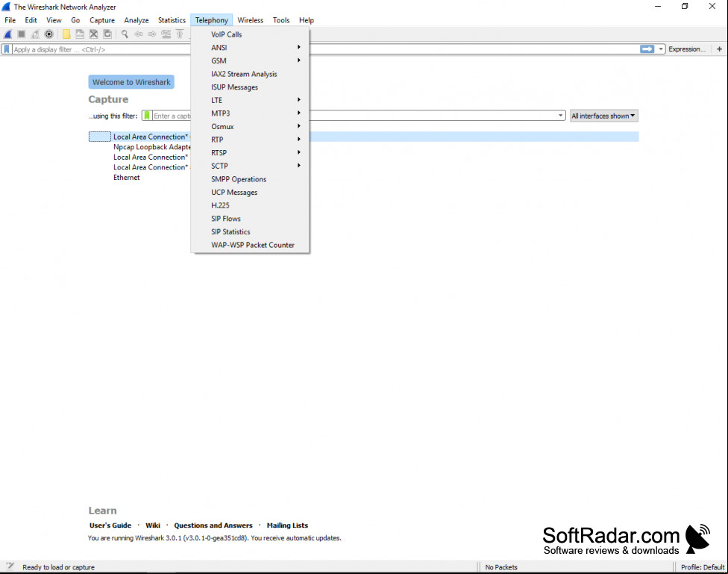Open the User's Guide link
Screen dimensions: 728x574
click(110, 525)
